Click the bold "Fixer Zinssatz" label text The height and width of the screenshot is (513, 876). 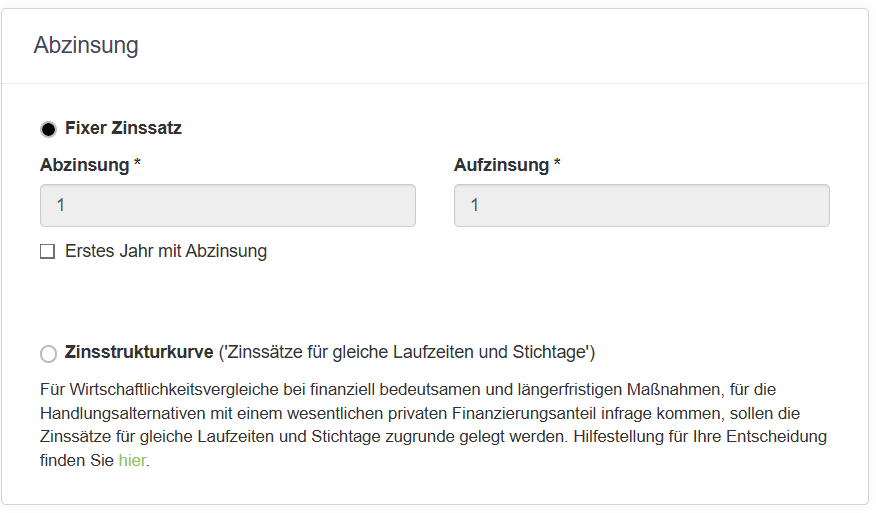pos(123,128)
